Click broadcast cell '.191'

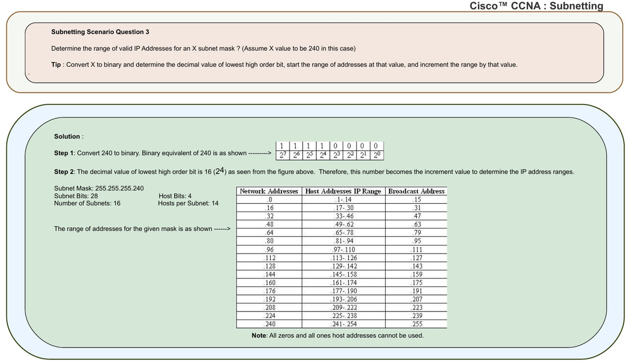(x=416, y=291)
